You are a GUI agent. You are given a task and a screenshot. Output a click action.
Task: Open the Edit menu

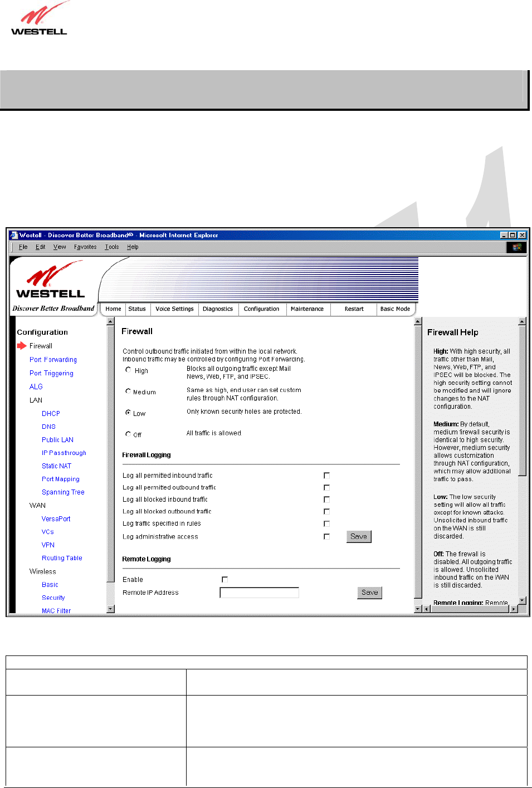[x=41, y=247]
